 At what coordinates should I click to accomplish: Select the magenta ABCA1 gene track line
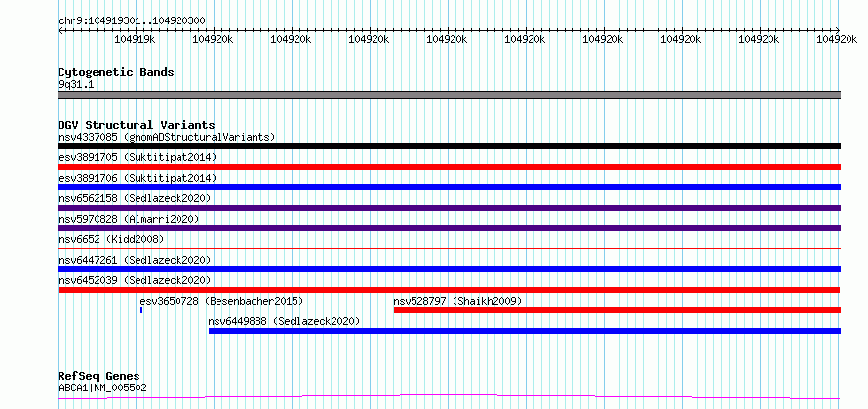click(x=449, y=396)
